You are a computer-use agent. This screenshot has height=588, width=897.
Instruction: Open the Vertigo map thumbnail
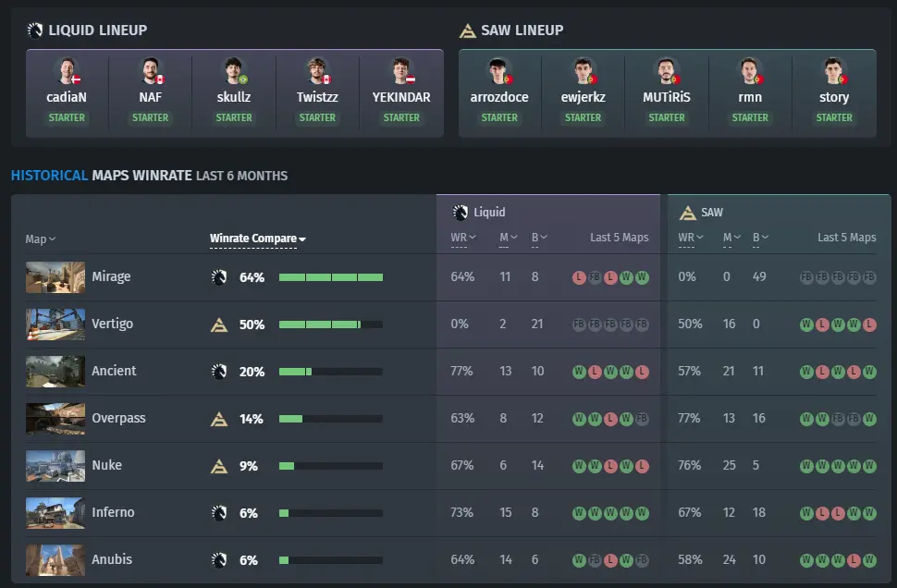click(x=55, y=325)
